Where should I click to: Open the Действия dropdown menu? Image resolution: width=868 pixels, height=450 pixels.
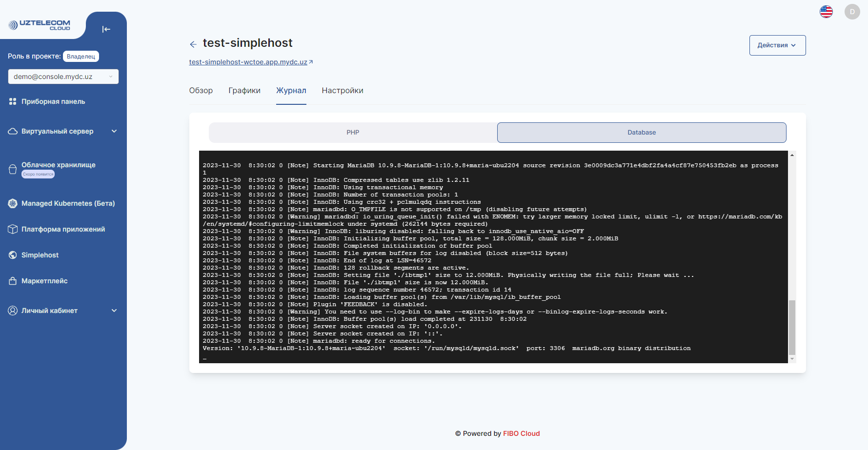(x=777, y=45)
